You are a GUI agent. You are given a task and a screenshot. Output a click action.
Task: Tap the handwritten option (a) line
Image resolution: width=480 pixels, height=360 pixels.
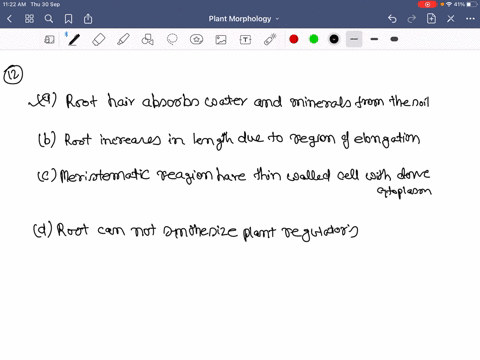coord(229,101)
